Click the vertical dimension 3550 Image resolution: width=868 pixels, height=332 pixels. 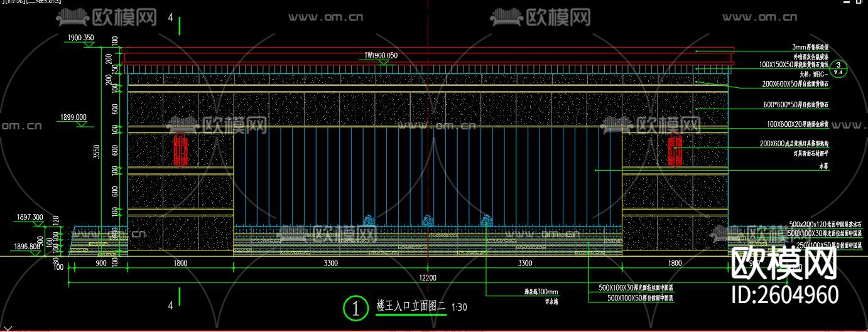click(x=95, y=153)
